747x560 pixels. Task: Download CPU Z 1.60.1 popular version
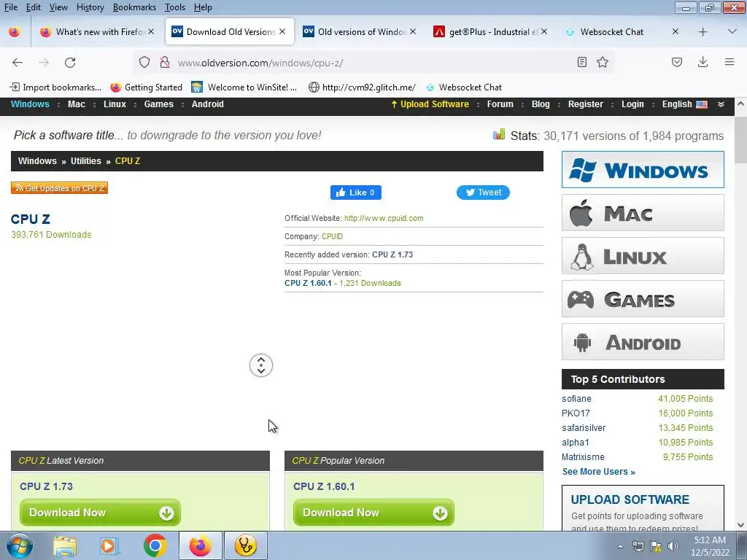373,513
